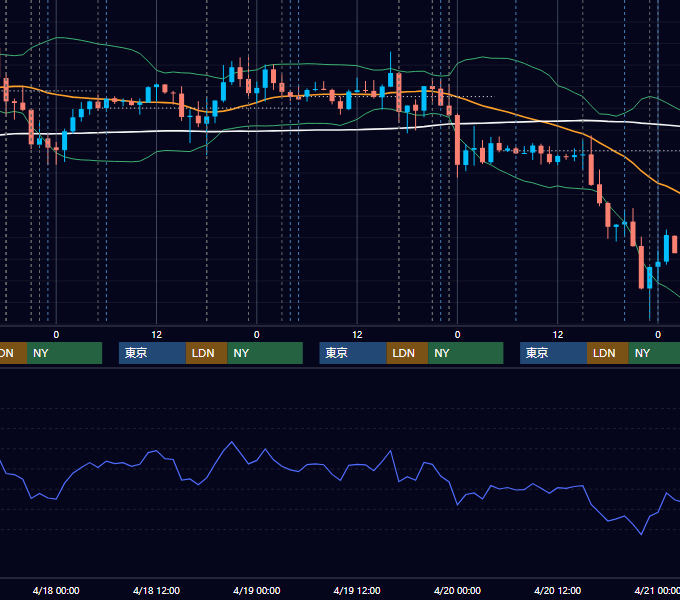The width and height of the screenshot is (680, 600).
Task: Click hour label 0 above 4/18 00:00
Action: coord(56,335)
